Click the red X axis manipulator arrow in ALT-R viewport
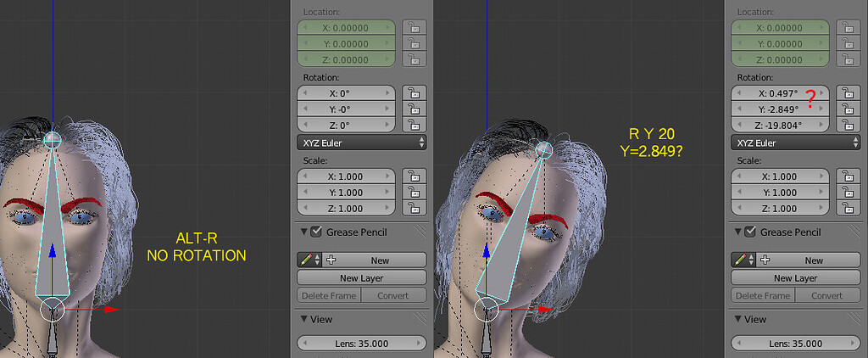Image resolution: width=868 pixels, height=358 pixels. coord(111,310)
